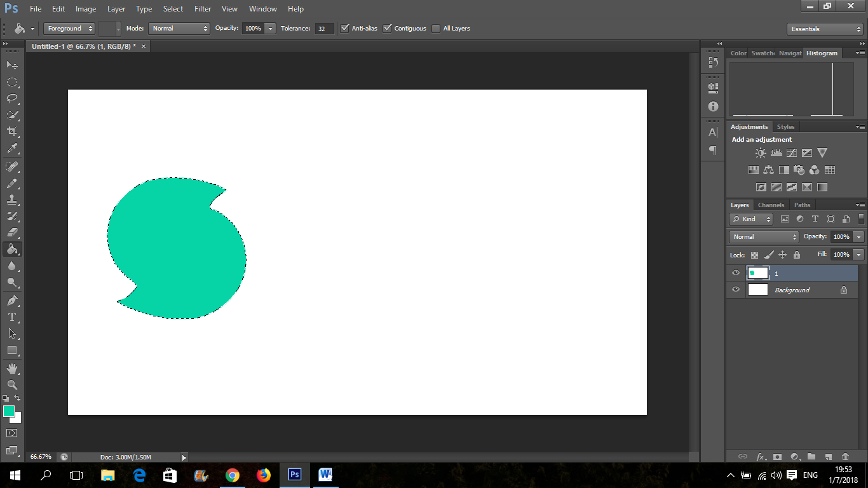Viewport: 868px width, 488px height.
Task: Open layer style fx menu
Action: [x=761, y=456]
